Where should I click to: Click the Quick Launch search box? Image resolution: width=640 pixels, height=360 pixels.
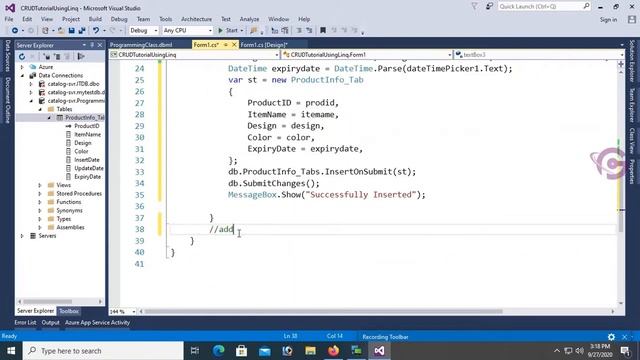click(x=544, y=7)
